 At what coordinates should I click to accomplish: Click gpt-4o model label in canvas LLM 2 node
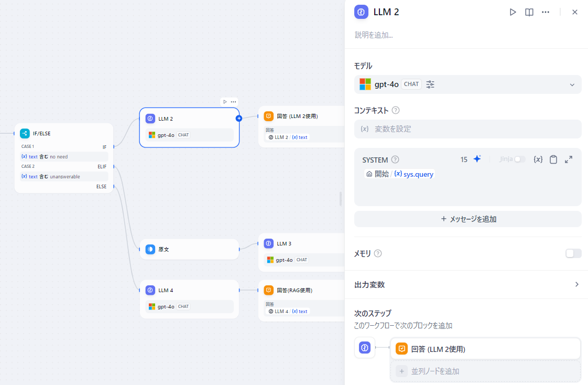(166, 135)
